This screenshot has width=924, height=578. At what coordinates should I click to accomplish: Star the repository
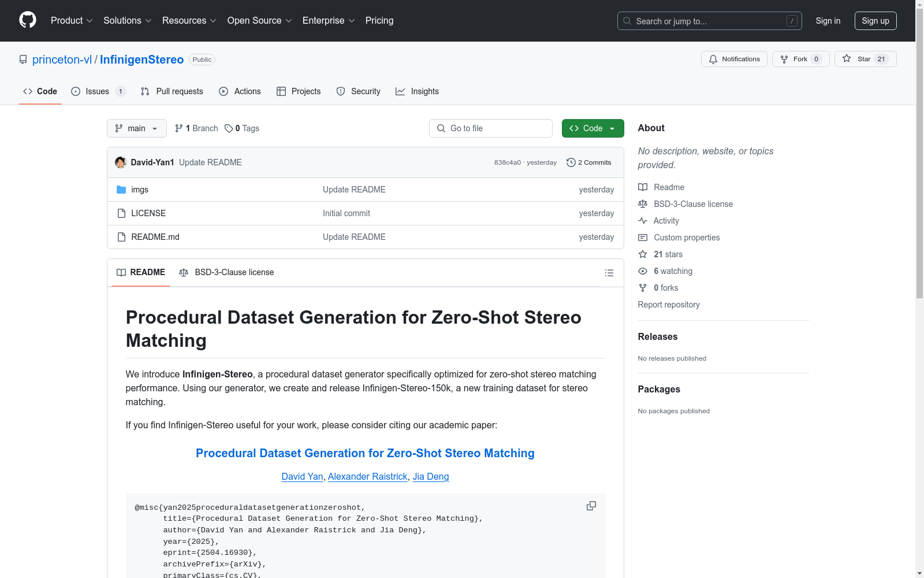(865, 59)
